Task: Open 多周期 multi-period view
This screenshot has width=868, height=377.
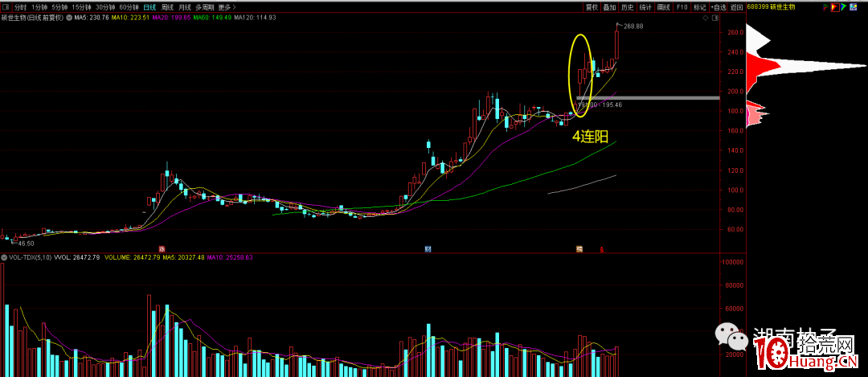Action: [x=205, y=7]
